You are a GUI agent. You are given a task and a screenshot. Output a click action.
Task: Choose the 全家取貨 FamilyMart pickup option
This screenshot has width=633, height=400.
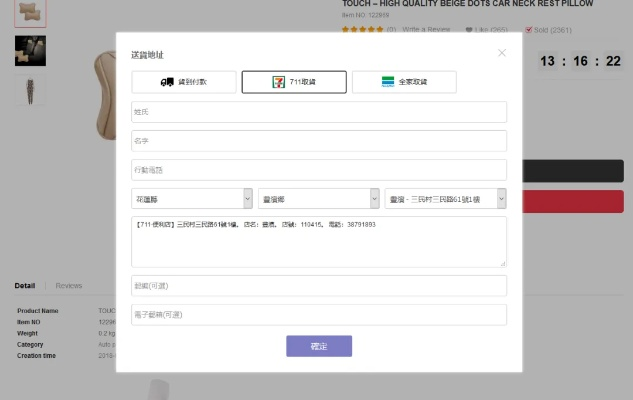pos(404,82)
